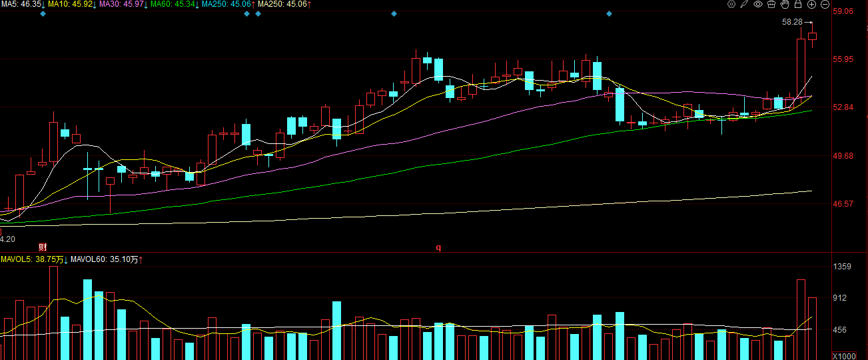Viewport: 868px width, 360px height.
Task: Click volume axis value 456
Action: 841,330
